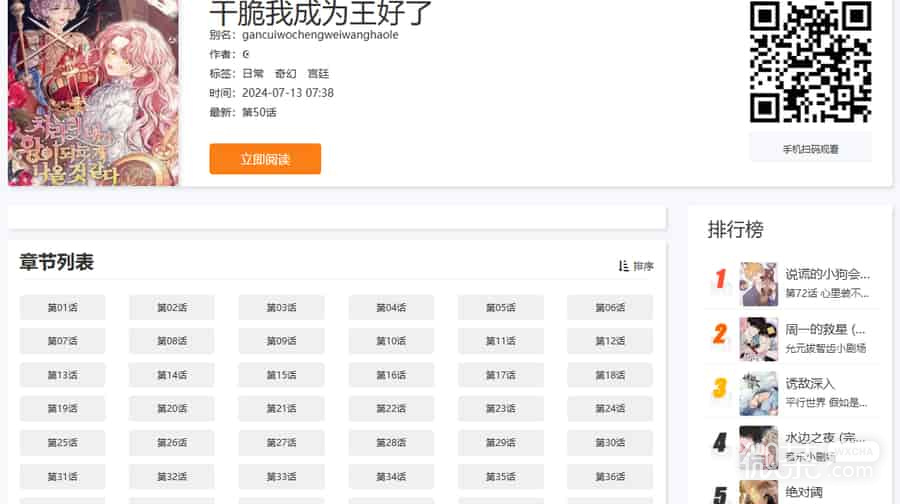
Task: Click chapter 第27话
Action: tap(281, 443)
